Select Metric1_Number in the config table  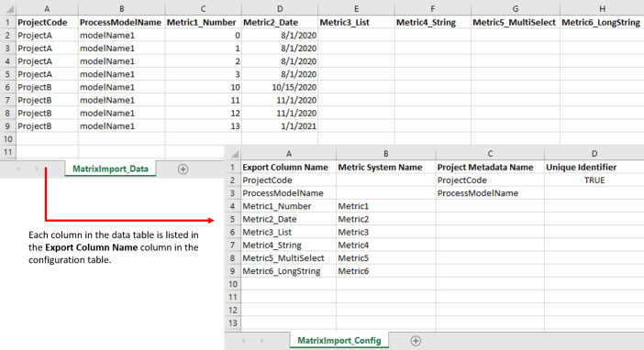[x=288, y=206]
